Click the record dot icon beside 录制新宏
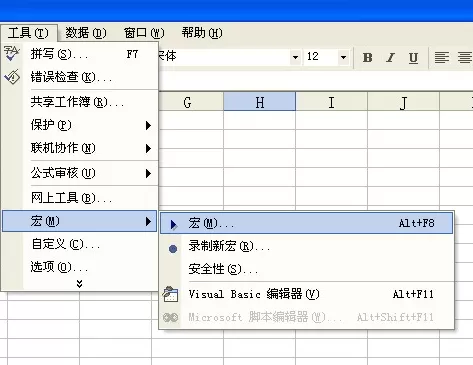473x365 pixels. [173, 249]
